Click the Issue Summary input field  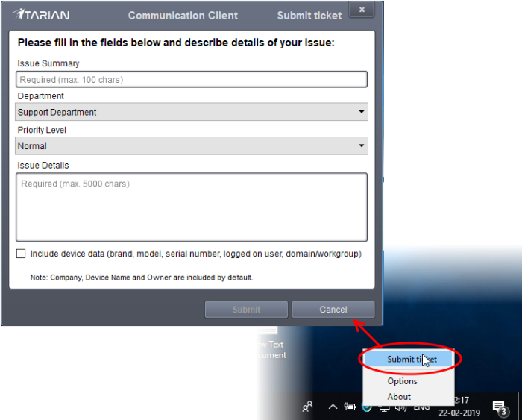192,79
